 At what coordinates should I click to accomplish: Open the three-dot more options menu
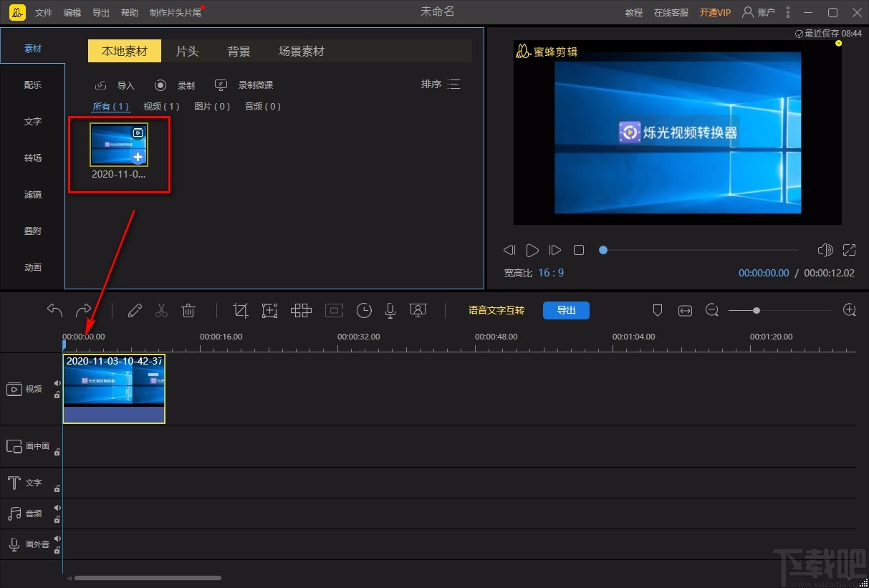pyautogui.click(x=788, y=12)
